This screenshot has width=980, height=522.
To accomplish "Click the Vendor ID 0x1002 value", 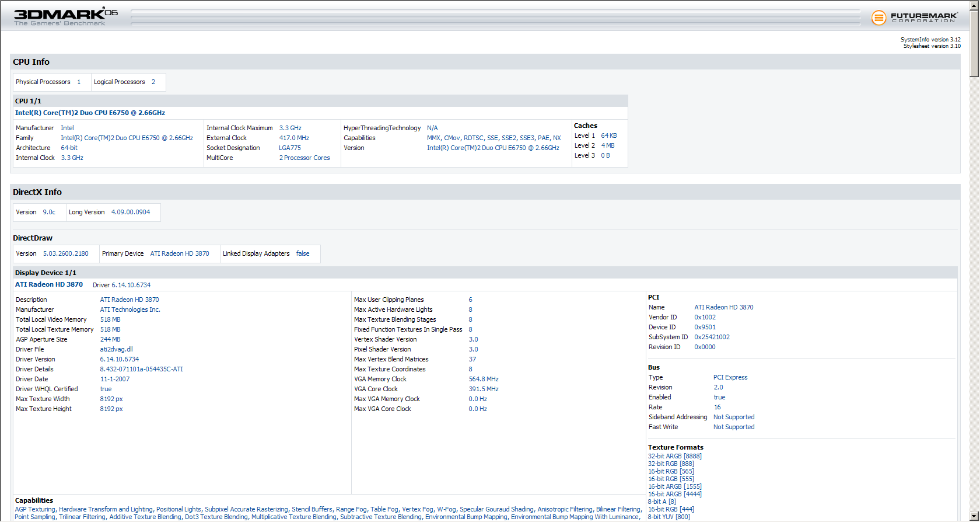I will pyautogui.click(x=705, y=317).
